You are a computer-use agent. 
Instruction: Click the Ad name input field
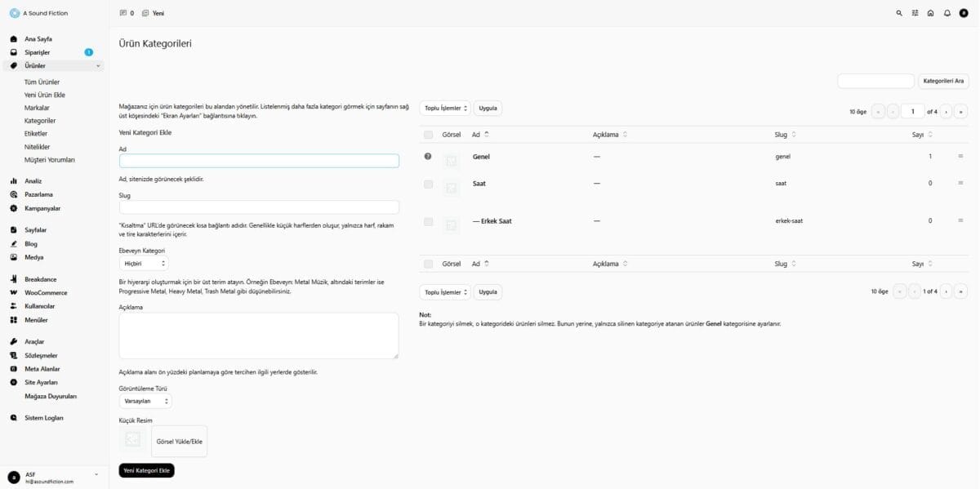259,161
